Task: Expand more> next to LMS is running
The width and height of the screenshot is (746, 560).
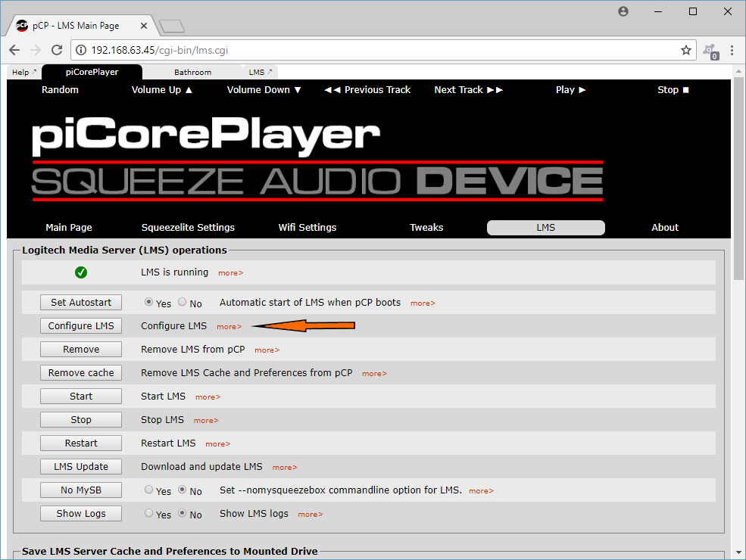Action: [231, 273]
